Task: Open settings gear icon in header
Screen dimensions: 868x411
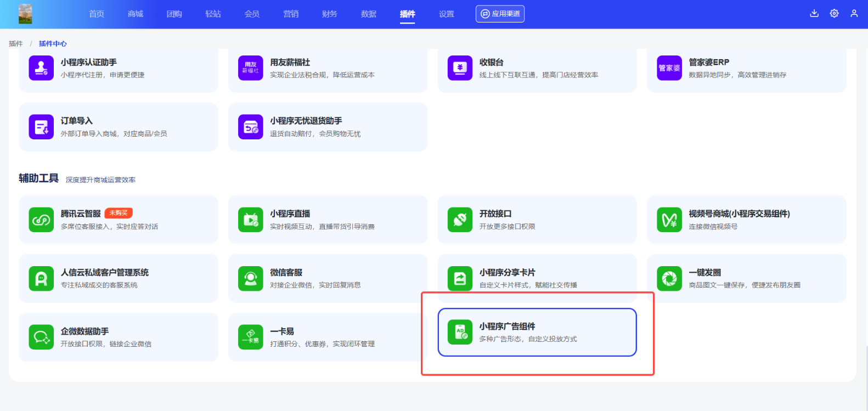Action: click(x=834, y=14)
